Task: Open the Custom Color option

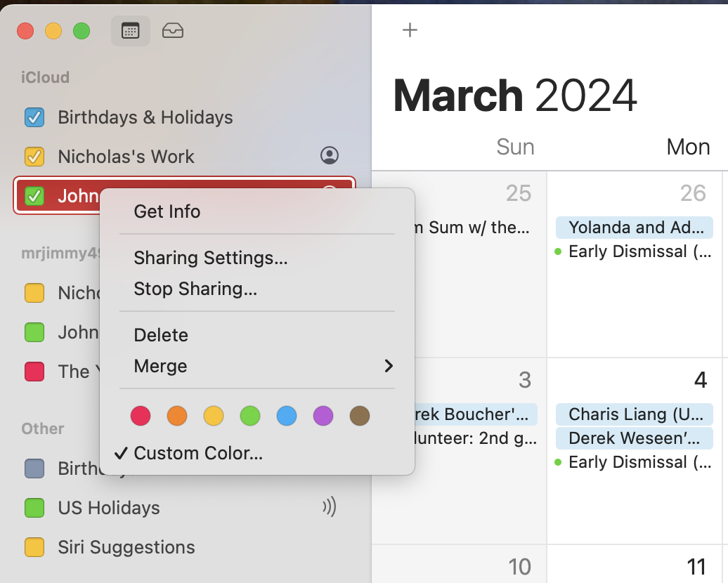Action: [x=198, y=453]
